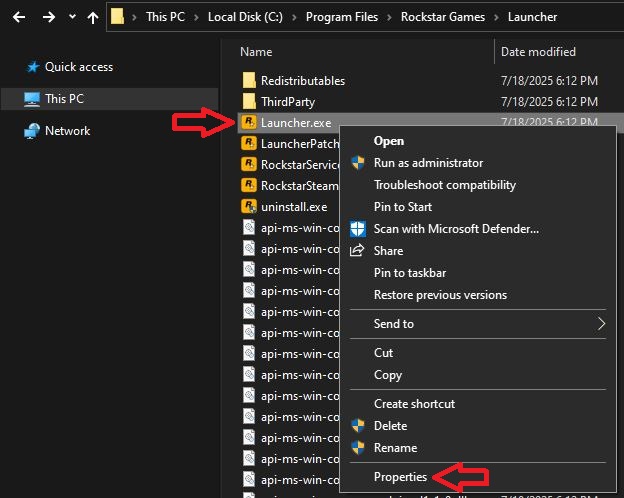Select Network in navigation pane
624x498 pixels.
click(67, 131)
